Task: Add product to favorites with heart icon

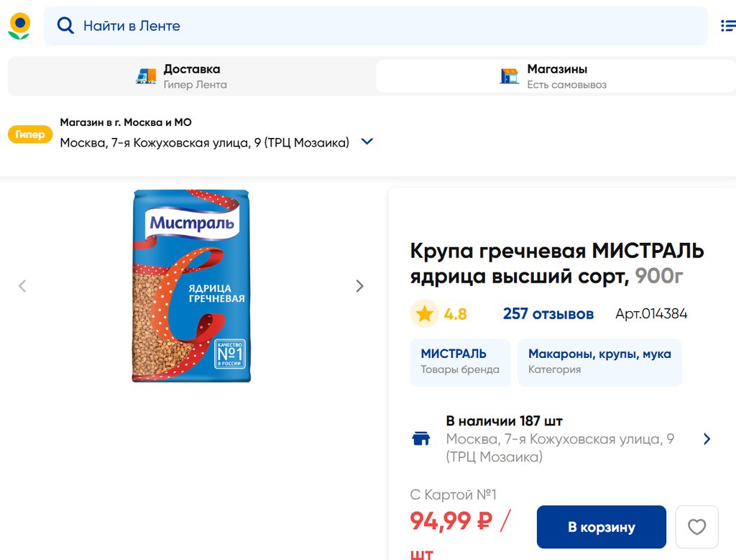Action: pyautogui.click(x=696, y=527)
